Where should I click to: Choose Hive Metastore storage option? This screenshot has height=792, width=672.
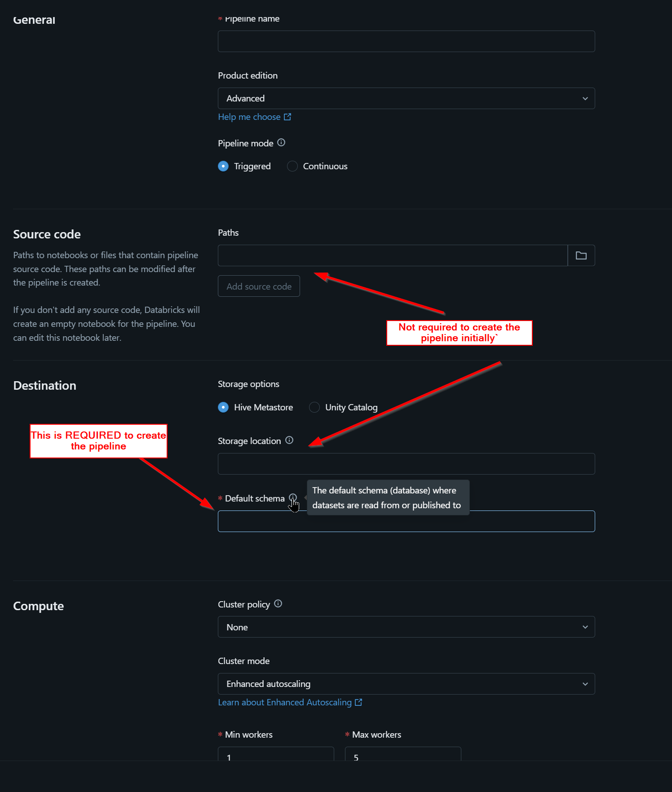223,407
